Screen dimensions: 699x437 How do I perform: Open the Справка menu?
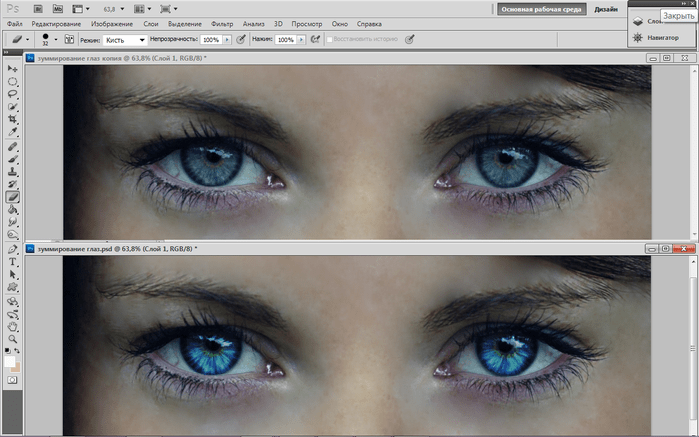click(369, 24)
